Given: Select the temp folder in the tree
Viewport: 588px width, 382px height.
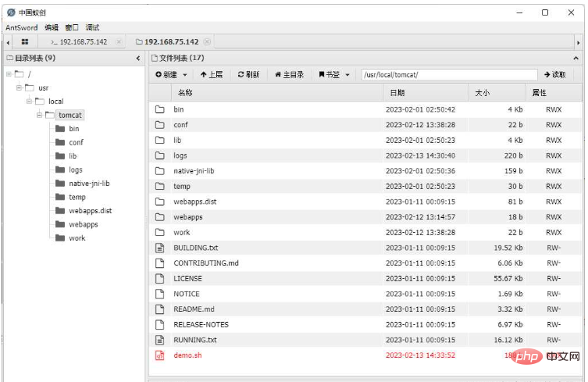Looking at the screenshot, I should pyautogui.click(x=77, y=197).
